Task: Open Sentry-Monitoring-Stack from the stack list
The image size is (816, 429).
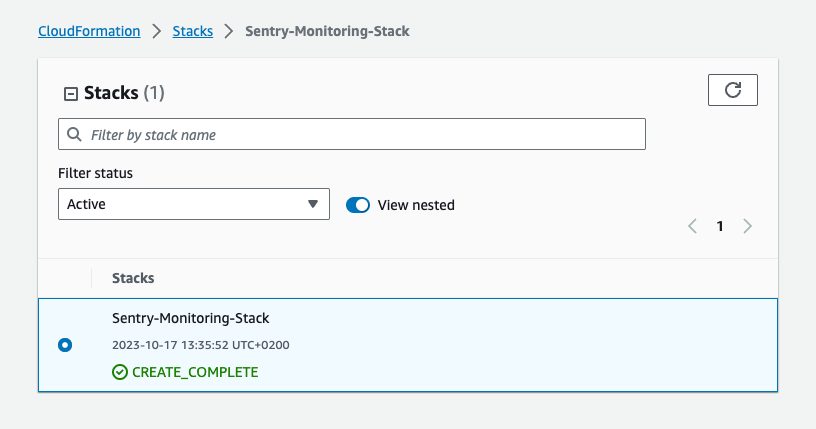Action: tap(190, 318)
